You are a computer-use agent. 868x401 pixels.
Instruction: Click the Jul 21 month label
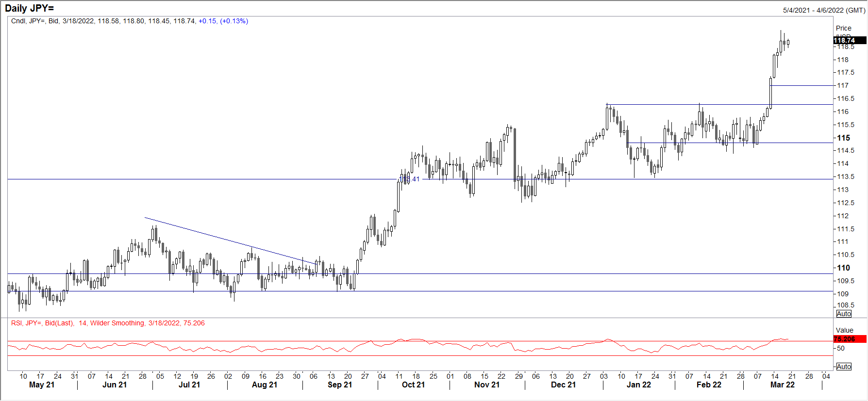(189, 385)
